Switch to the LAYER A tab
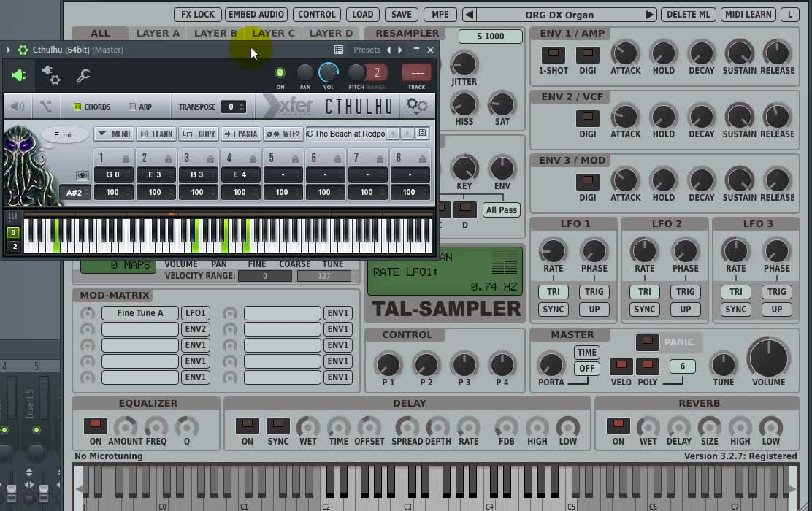The width and height of the screenshot is (812, 511). pos(158,33)
